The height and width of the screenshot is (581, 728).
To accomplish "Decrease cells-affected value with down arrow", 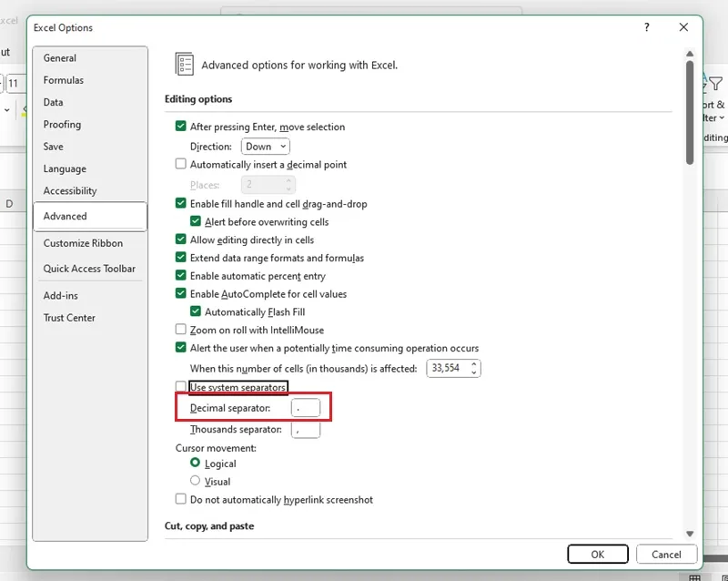I will pos(473,372).
